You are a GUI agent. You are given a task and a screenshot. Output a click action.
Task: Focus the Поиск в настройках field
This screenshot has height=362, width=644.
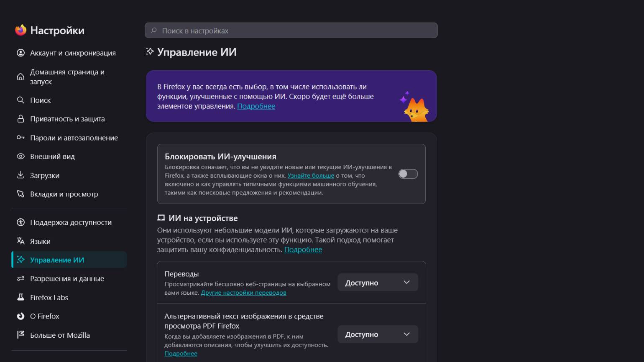pos(291,31)
